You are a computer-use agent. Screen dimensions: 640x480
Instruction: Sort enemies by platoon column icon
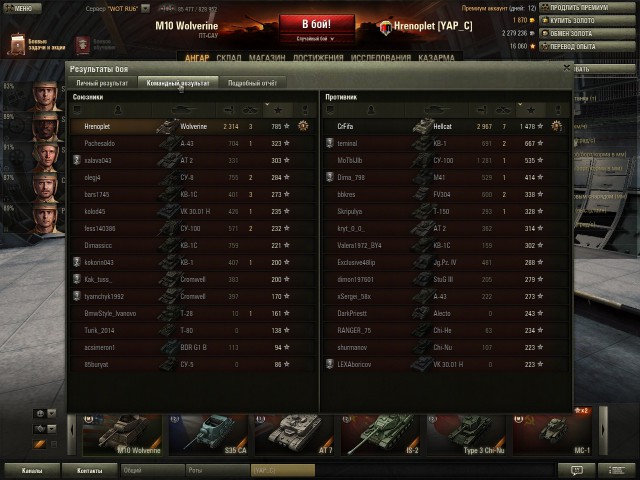coord(330,110)
